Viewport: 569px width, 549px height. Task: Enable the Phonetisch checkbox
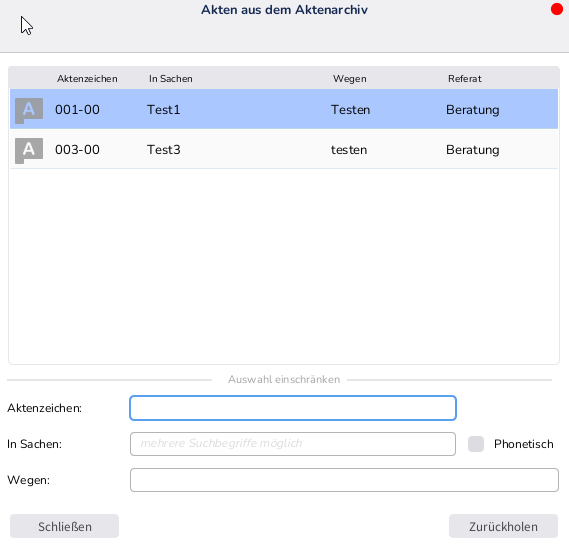pyautogui.click(x=476, y=444)
